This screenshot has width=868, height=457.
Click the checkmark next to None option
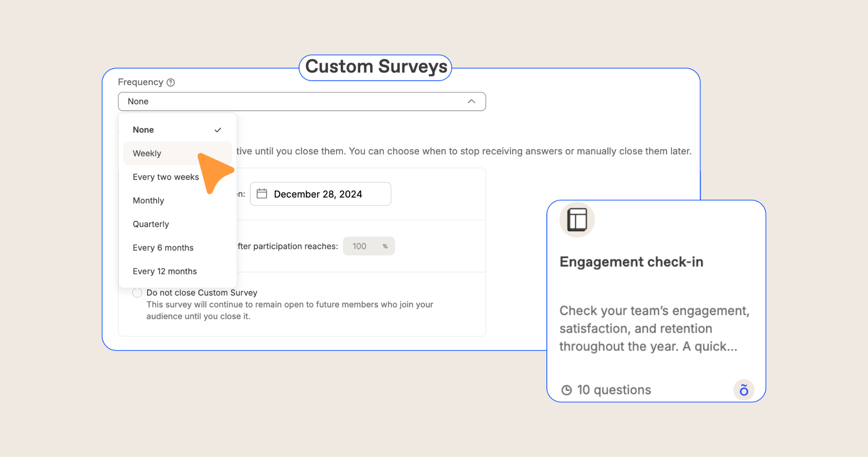click(218, 130)
